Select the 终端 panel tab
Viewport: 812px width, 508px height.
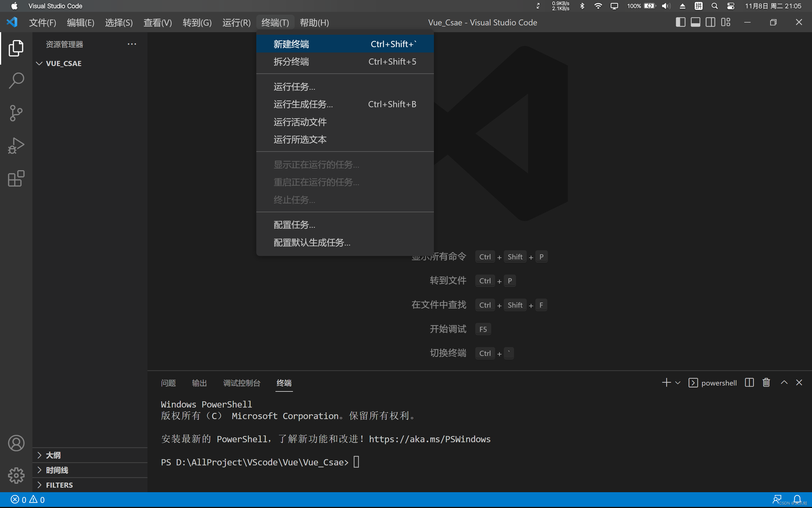pos(284,383)
